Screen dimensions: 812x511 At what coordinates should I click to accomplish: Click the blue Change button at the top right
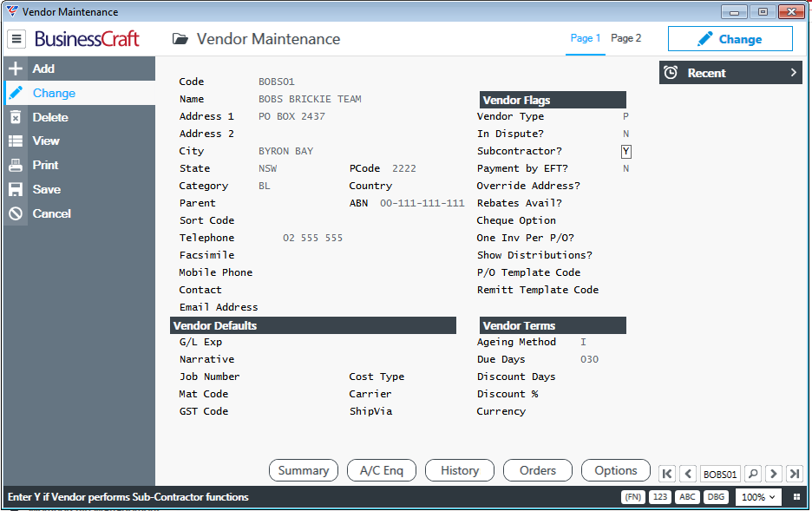730,39
